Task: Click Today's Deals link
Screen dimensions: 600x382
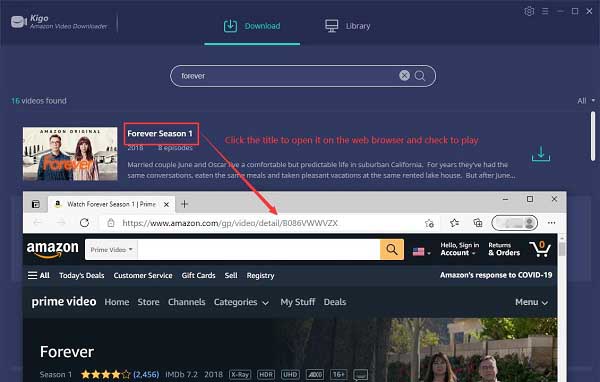Action: tap(82, 276)
